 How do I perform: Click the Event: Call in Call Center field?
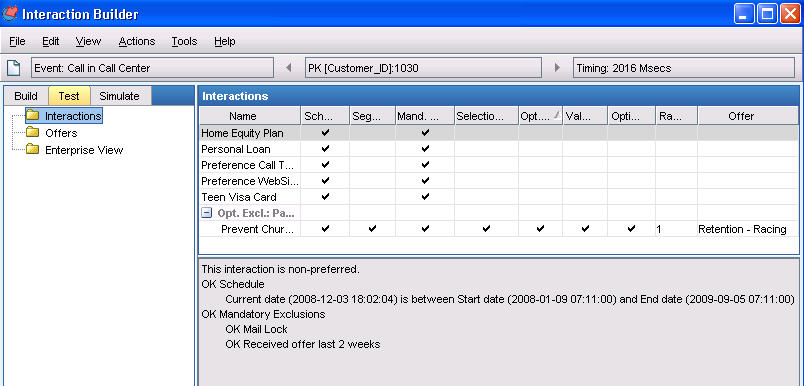point(152,68)
